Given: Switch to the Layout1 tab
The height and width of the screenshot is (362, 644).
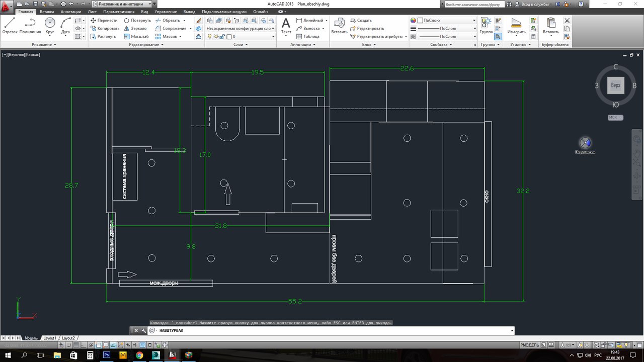Looking at the screenshot, I should pyautogui.click(x=49, y=338).
